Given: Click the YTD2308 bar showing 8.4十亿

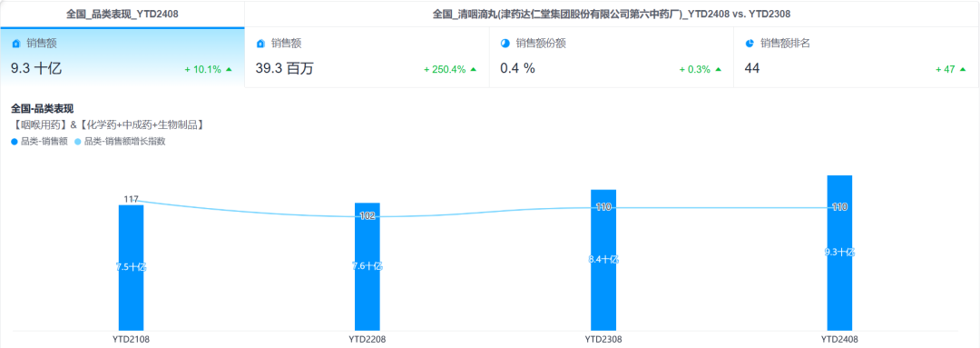Looking at the screenshot, I should (603, 260).
